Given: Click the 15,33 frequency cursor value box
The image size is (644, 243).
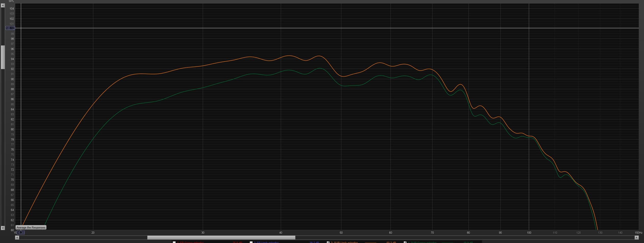Looking at the screenshot, I should pos(21,233).
